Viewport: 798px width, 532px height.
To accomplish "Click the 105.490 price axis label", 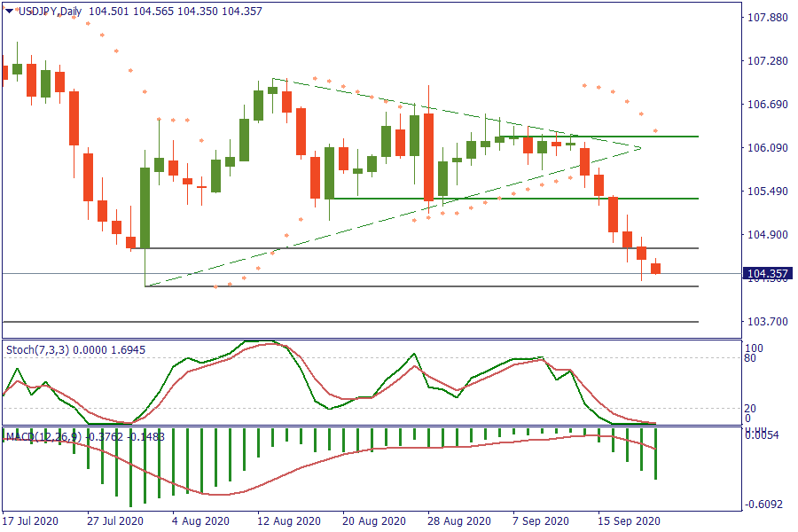I will click(x=768, y=192).
